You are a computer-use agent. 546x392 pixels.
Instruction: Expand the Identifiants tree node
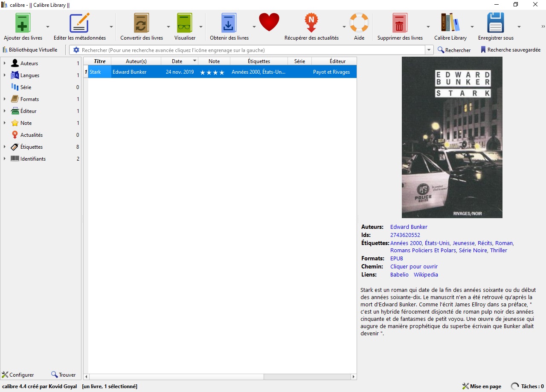coord(4,159)
